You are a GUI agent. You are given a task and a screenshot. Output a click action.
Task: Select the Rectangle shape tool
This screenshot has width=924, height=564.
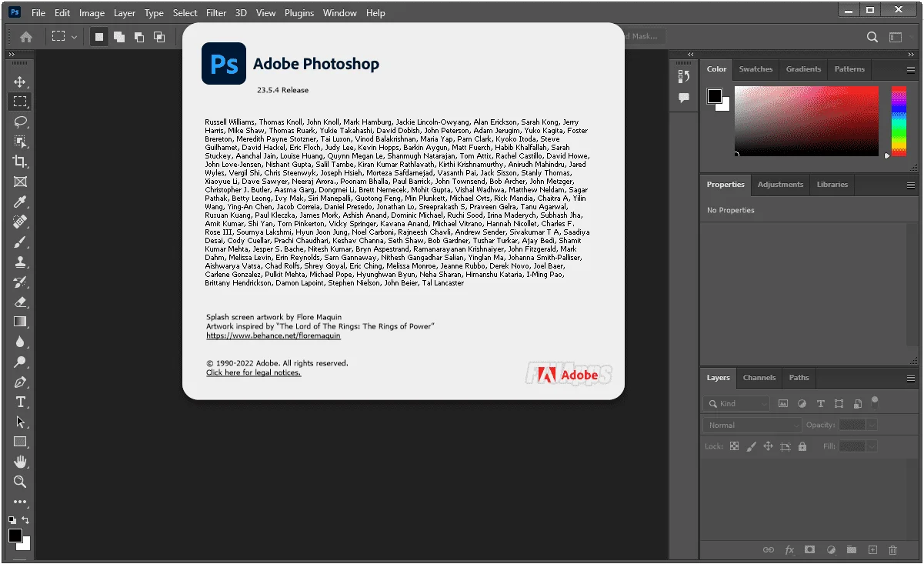click(x=20, y=442)
